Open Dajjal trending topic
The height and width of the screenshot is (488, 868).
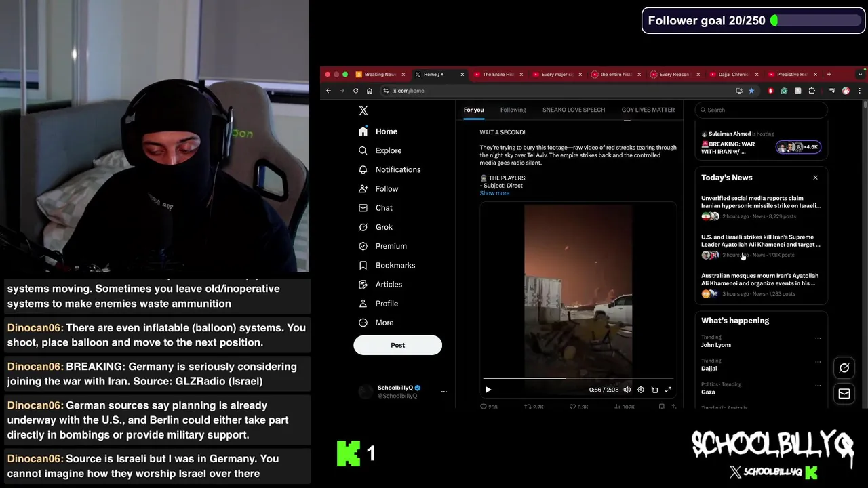coord(709,369)
